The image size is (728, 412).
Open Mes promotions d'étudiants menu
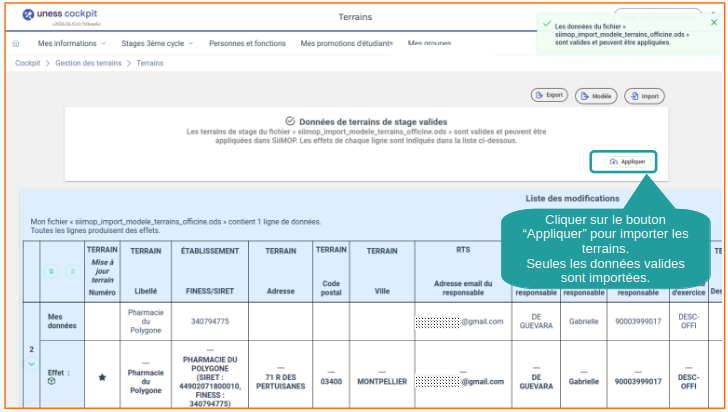(346, 43)
